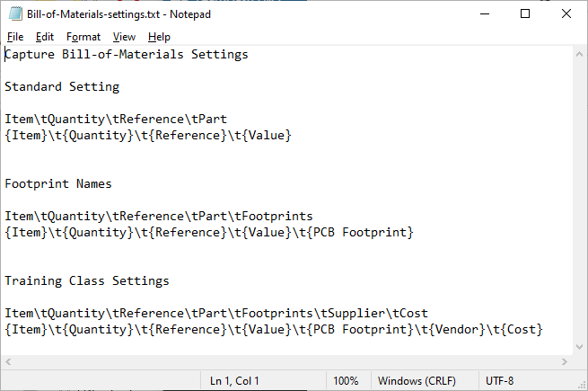The image size is (588, 391).
Task: Click the horizontal scrollbar track
Action: [x=286, y=361]
